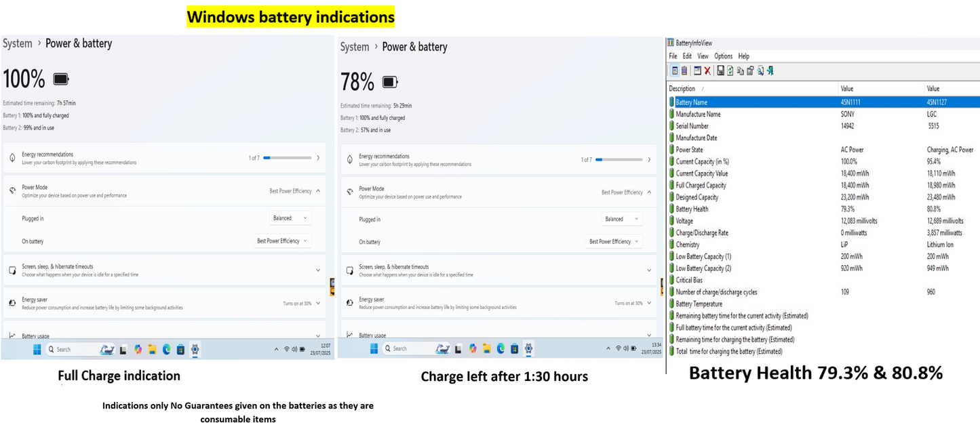Select the Battery Health row
This screenshot has width=980, height=427.
823,209
